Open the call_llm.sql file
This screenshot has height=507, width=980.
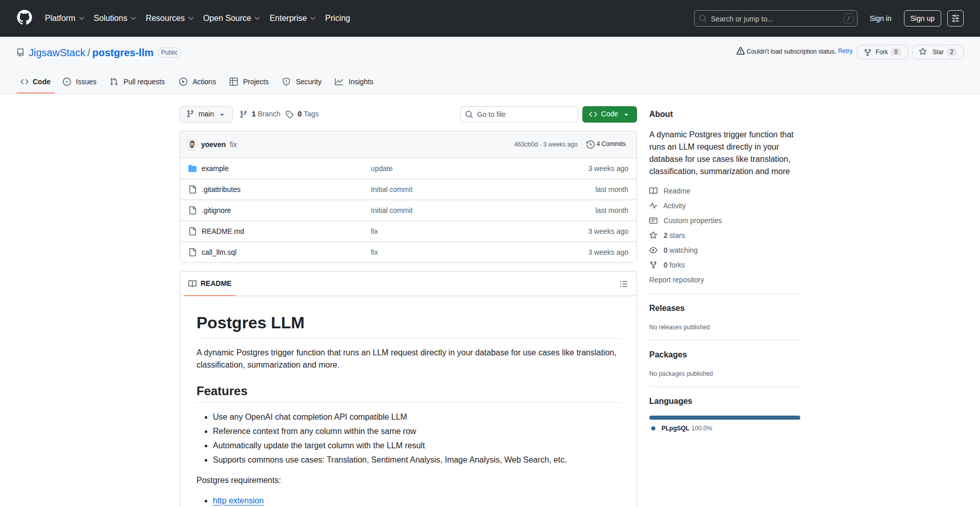point(218,252)
